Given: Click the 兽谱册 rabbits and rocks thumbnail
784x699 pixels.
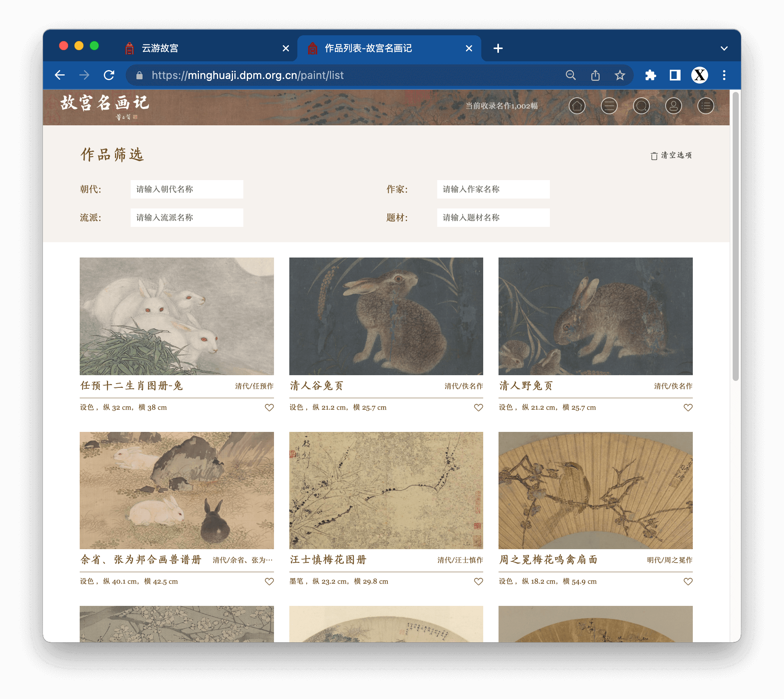Looking at the screenshot, I should coord(177,491).
